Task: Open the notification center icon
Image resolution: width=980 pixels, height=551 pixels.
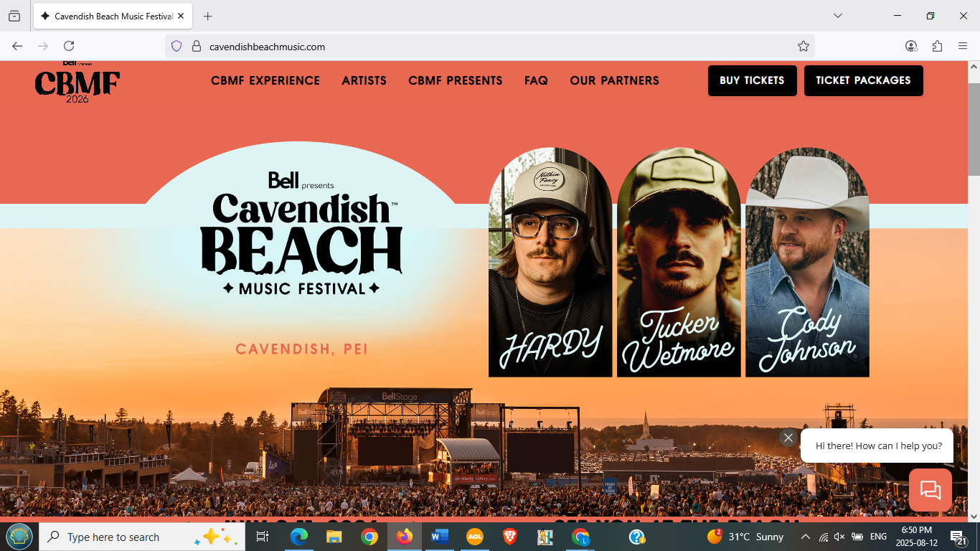Action: pos(958,537)
